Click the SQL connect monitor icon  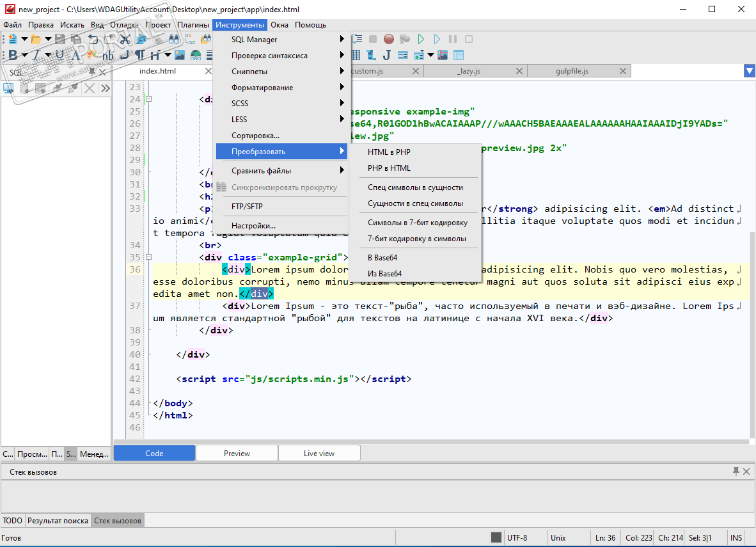(x=9, y=88)
